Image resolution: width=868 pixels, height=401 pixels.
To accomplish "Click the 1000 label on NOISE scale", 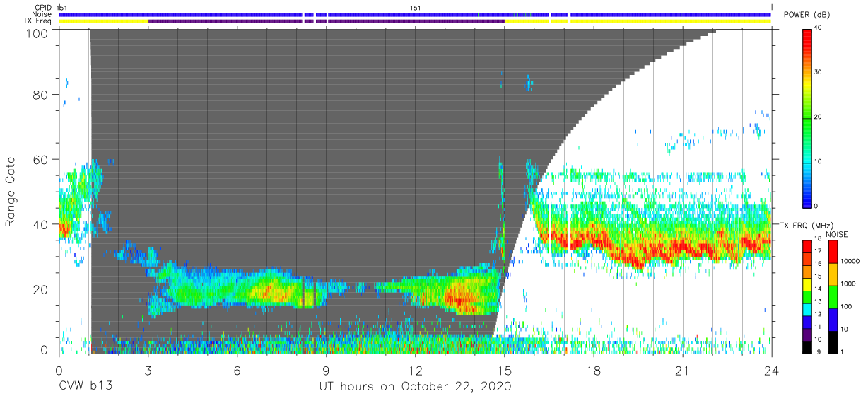I will tap(848, 284).
